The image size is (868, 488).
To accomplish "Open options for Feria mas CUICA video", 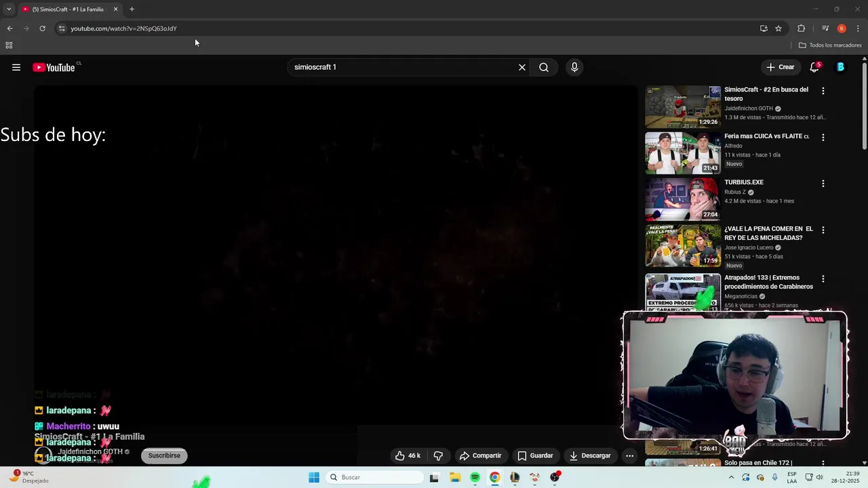I will pyautogui.click(x=823, y=137).
